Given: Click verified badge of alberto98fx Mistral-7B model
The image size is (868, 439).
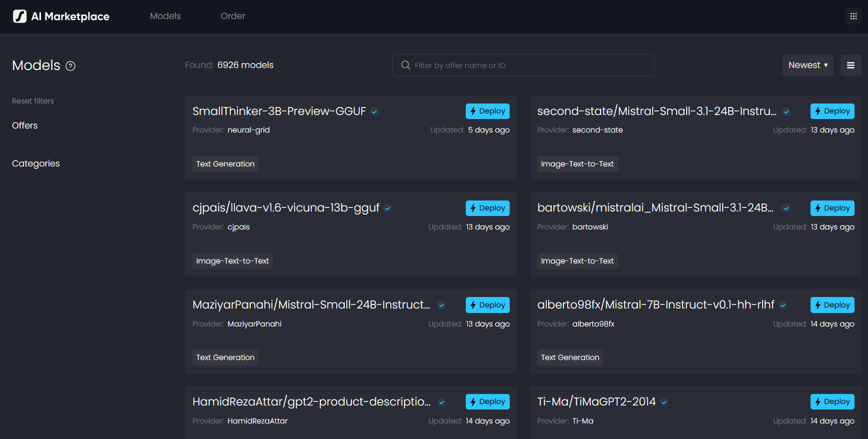Looking at the screenshot, I should (x=783, y=305).
